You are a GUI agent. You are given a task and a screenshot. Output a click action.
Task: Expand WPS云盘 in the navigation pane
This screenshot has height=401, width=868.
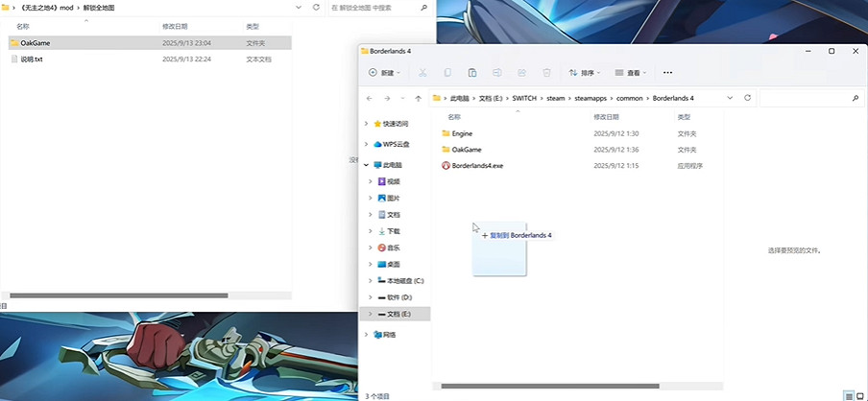click(x=366, y=144)
